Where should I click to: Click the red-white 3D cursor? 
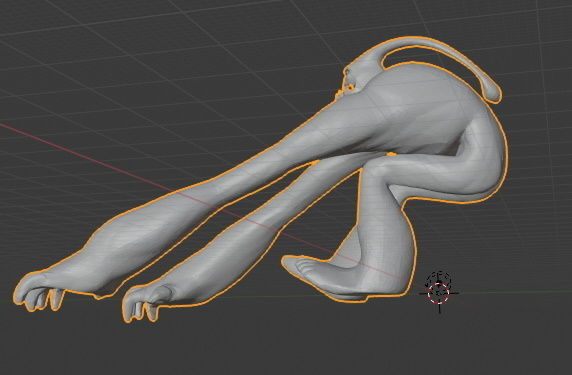[439, 293]
